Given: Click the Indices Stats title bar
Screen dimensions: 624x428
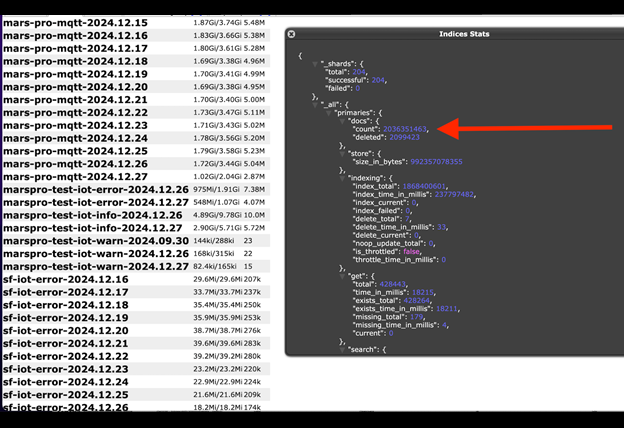Looking at the screenshot, I should (x=452, y=34).
